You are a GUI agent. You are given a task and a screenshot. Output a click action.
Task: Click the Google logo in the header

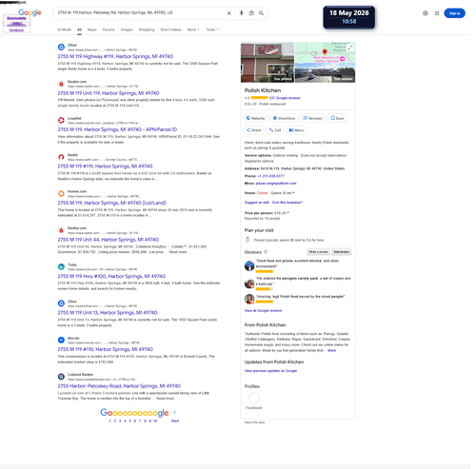coord(30,12)
